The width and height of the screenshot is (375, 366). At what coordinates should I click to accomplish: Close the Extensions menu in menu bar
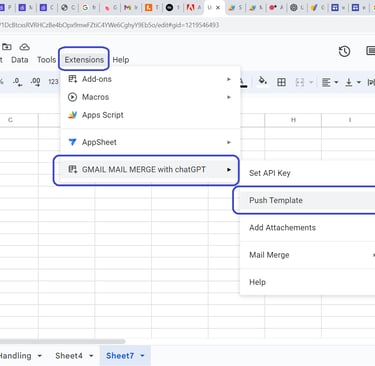point(84,59)
